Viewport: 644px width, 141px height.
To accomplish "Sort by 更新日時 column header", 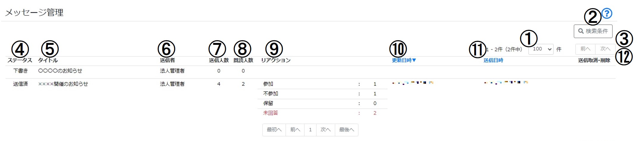I will click(404, 60).
